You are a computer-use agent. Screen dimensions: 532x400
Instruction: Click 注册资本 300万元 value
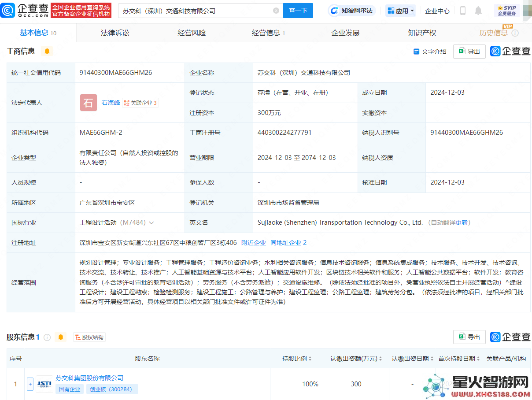(269, 113)
